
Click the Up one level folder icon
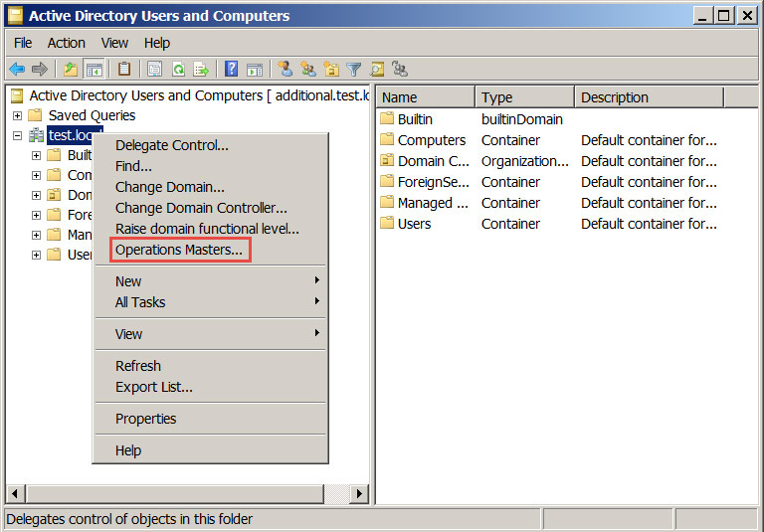(x=71, y=69)
